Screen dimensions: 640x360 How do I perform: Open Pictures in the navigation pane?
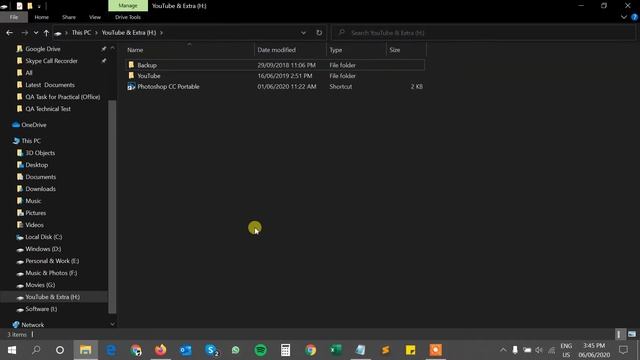(x=36, y=213)
